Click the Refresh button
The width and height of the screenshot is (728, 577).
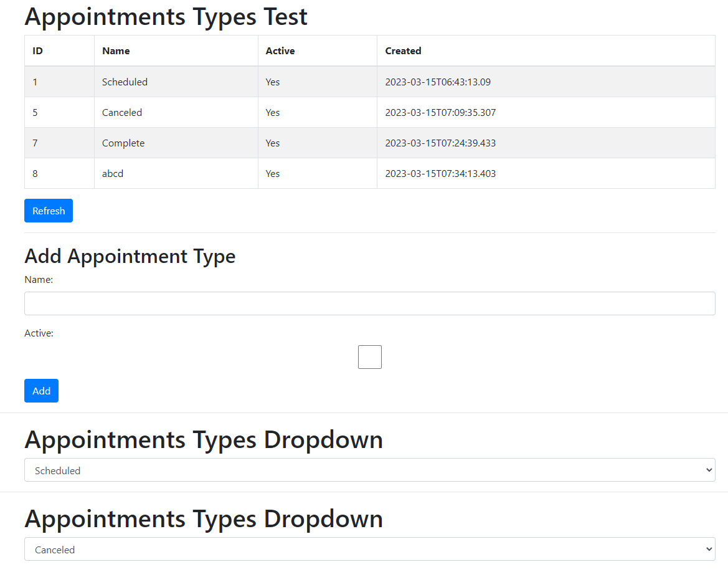[x=49, y=211]
